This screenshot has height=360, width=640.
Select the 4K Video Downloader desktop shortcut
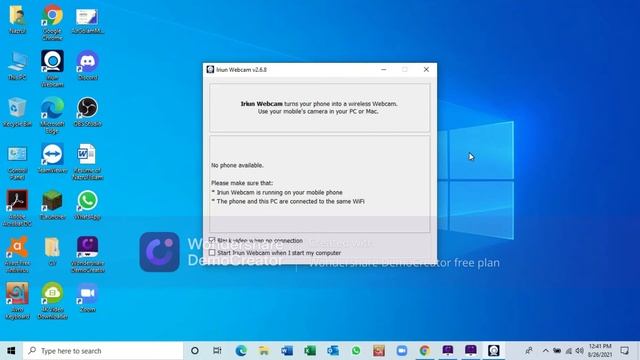pyautogui.click(x=52, y=301)
